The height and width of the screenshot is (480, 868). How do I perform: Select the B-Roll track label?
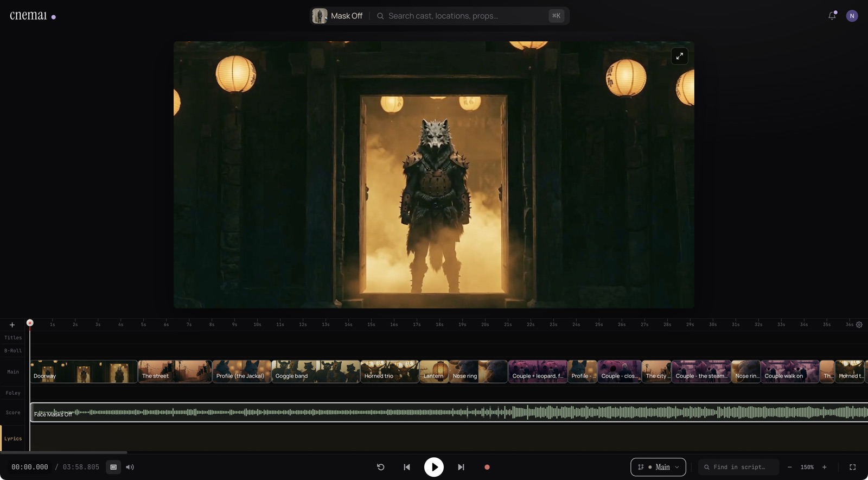13,351
